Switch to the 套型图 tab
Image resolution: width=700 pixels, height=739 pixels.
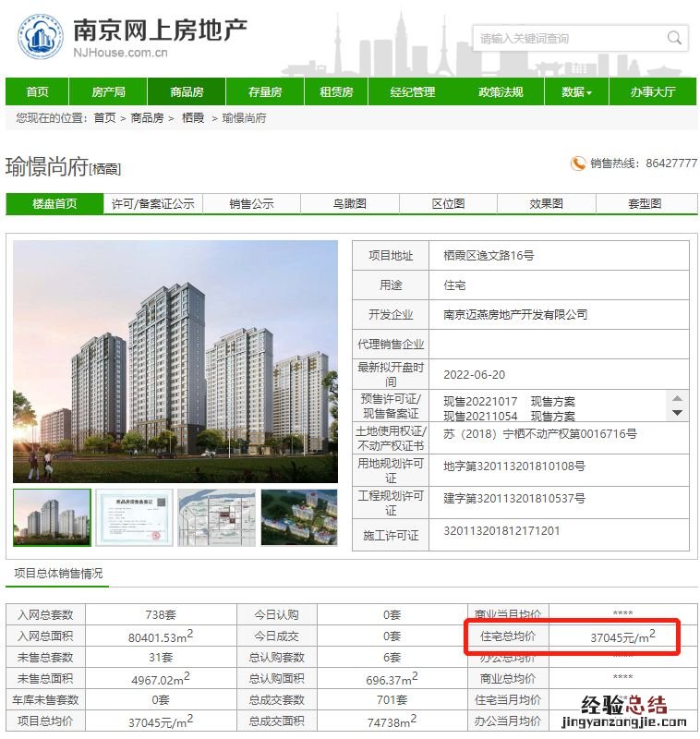(645, 203)
